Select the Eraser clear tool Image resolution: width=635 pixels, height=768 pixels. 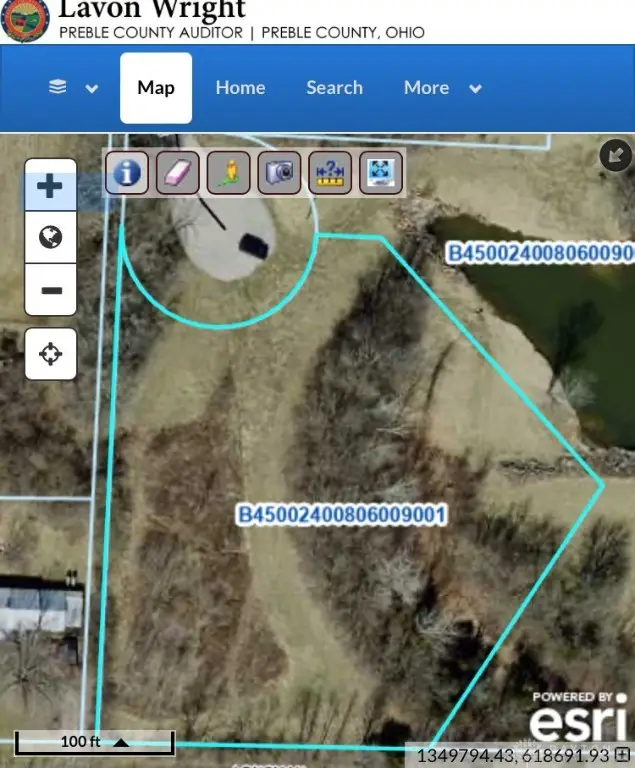point(177,172)
